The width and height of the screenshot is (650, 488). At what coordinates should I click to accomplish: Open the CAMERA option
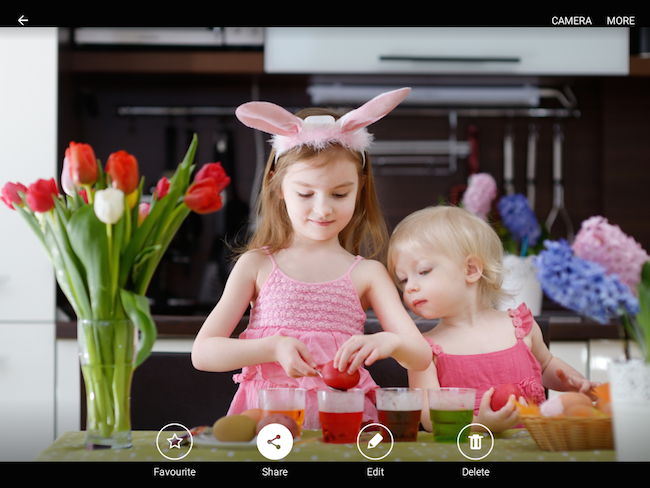click(x=571, y=21)
